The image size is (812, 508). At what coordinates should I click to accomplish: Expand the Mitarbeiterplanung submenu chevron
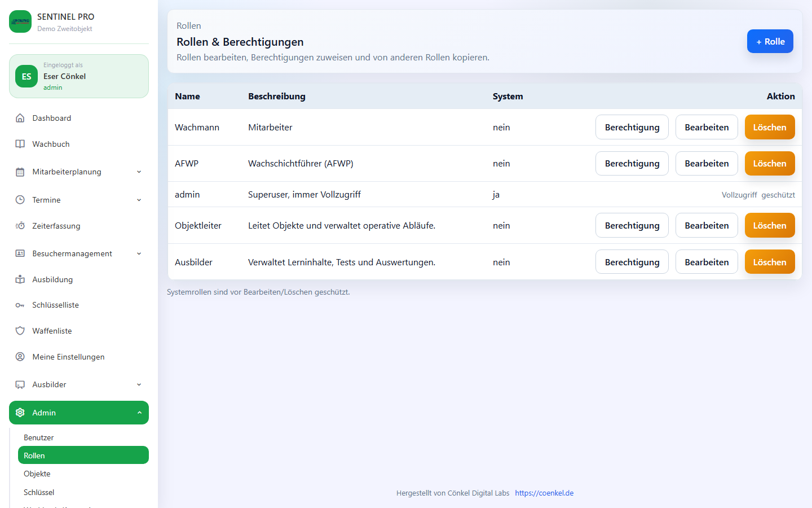point(139,172)
